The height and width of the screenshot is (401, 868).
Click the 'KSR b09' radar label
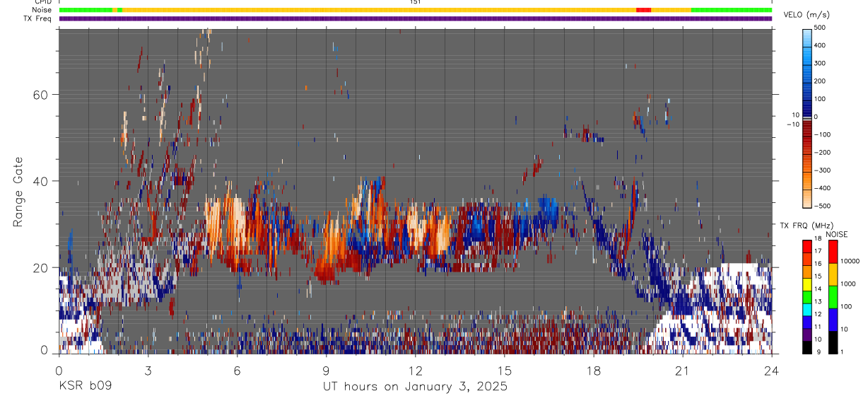click(x=85, y=387)
